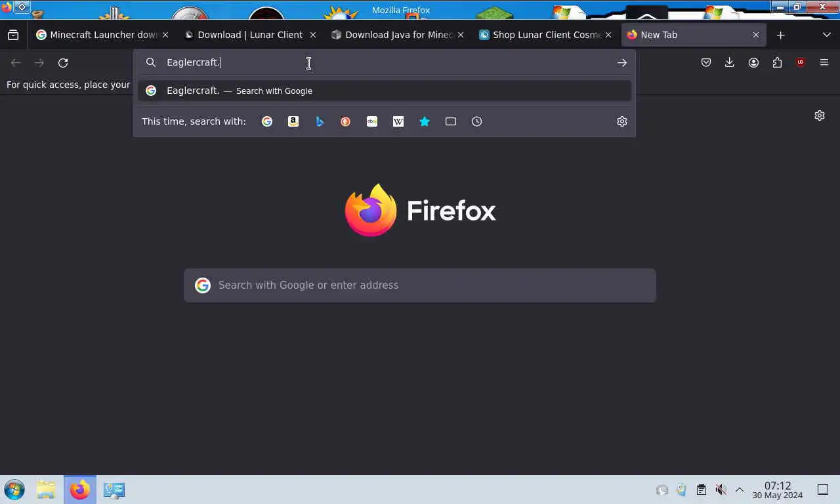Switch to the Download | Lunar Client tab
The image size is (840, 504).
pyautogui.click(x=251, y=35)
